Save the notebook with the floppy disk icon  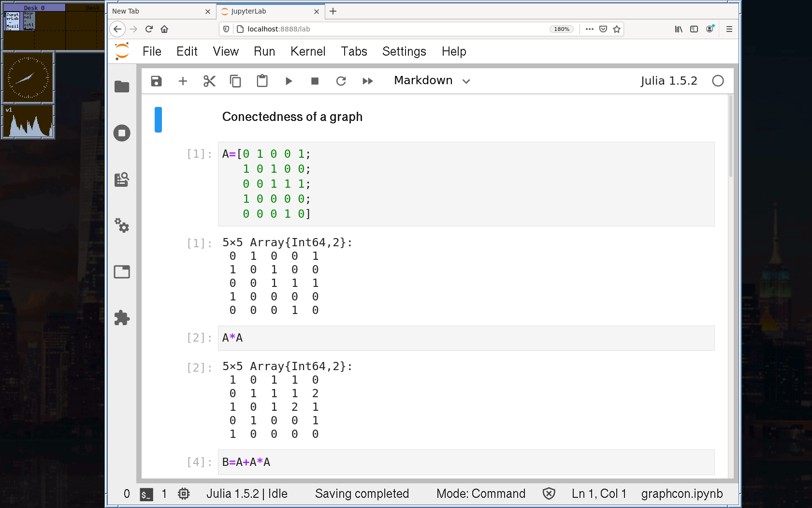(156, 81)
